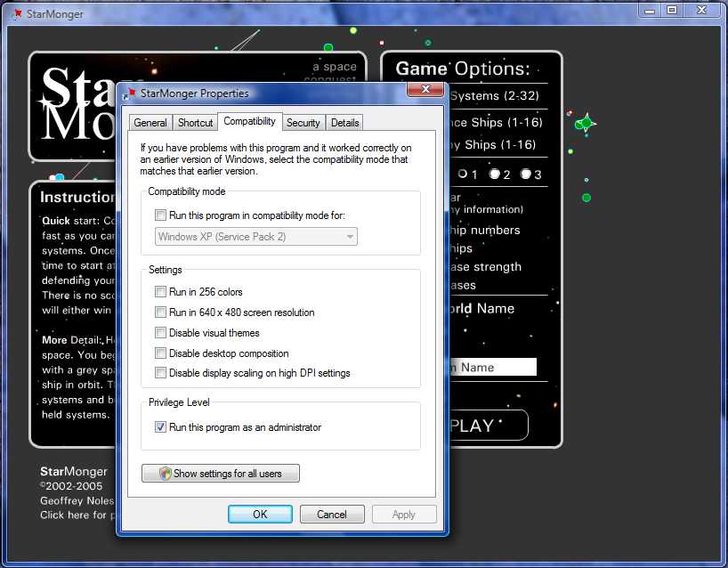Select radio option 2 in Game Options
Image resolution: width=728 pixels, height=568 pixels.
point(494,174)
